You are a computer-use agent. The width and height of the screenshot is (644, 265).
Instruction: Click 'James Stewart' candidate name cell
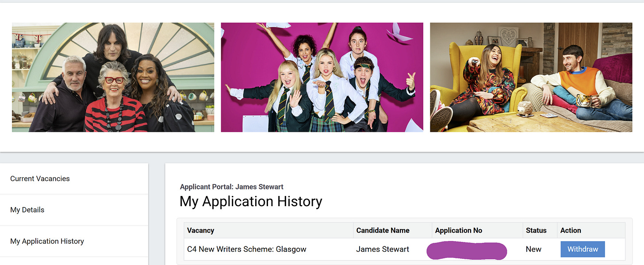(x=392, y=249)
